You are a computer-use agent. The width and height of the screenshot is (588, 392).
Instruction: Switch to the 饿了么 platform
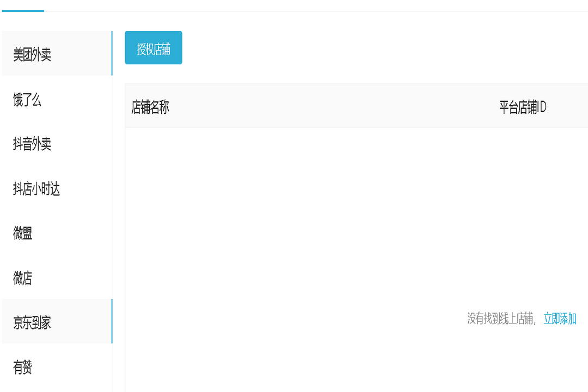tap(27, 100)
